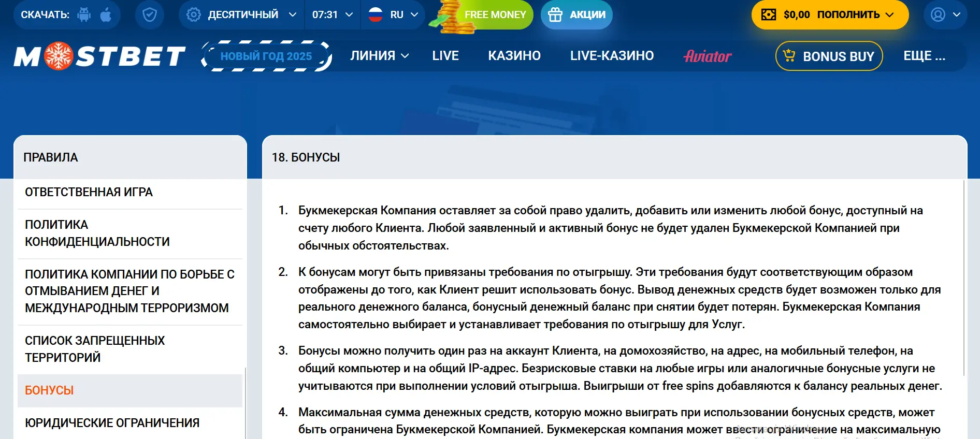Expand the user account menu chevron
Image resolution: width=980 pixels, height=439 pixels.
pyautogui.click(x=957, y=14)
